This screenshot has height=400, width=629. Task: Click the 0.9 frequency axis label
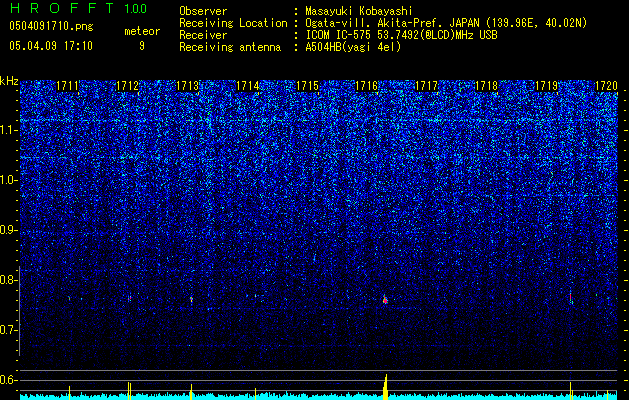coord(8,230)
